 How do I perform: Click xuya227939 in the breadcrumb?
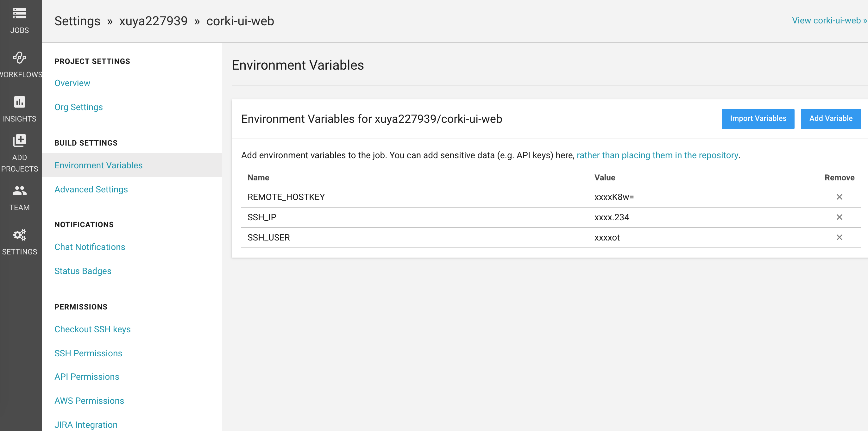(153, 21)
